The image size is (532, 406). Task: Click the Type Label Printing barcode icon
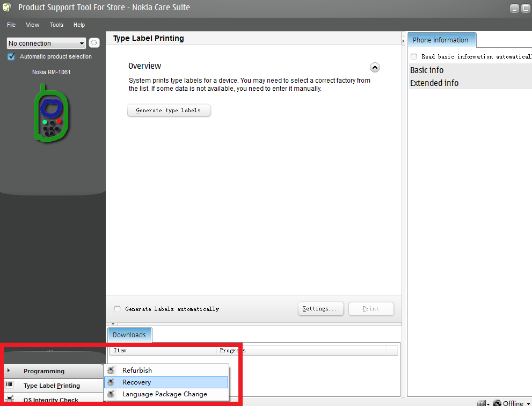[x=10, y=385]
